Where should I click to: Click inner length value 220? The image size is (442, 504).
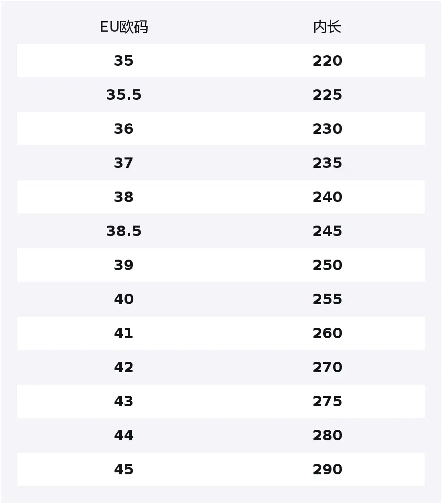[x=327, y=61]
